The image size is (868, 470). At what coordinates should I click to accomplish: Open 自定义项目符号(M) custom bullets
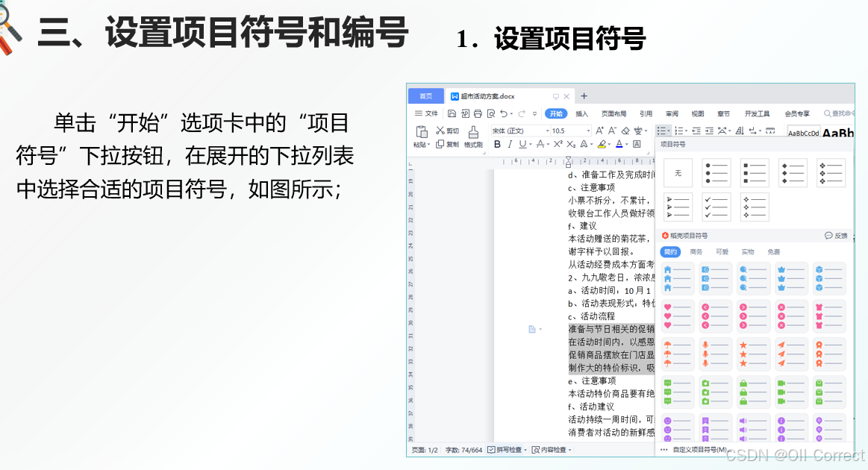pyautogui.click(x=699, y=450)
